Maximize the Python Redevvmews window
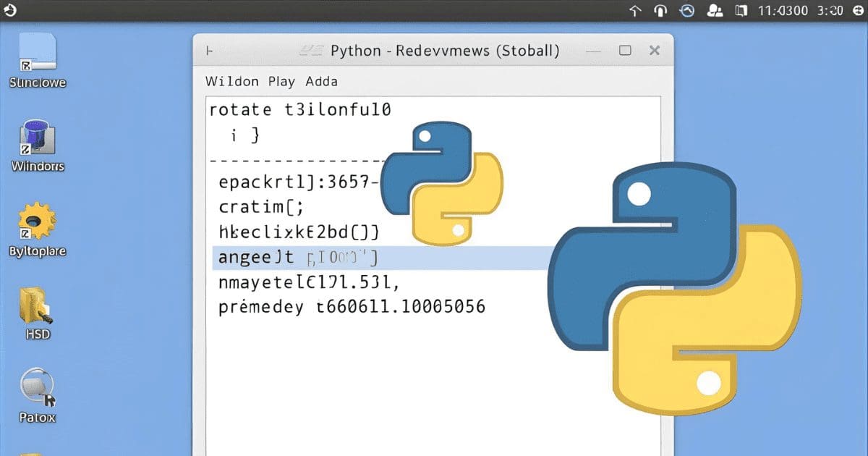This screenshot has width=868, height=456. [x=625, y=51]
